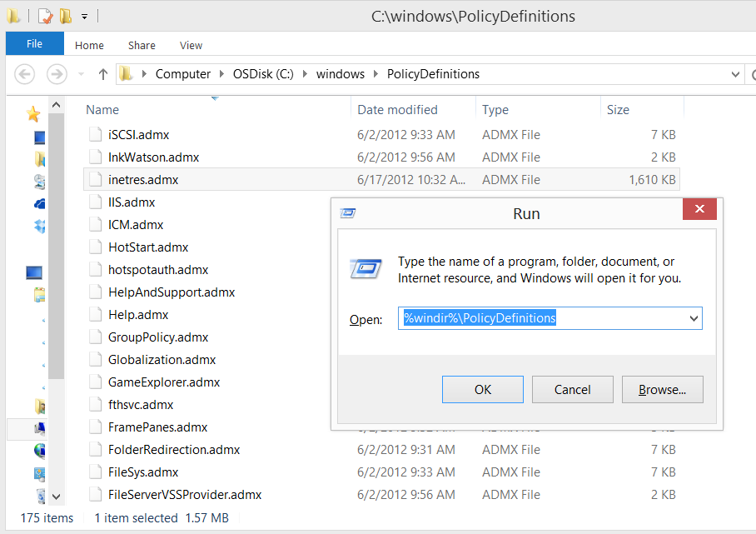Viewport: 756px width, 534px height.
Task: Open the File menu
Action: (x=35, y=44)
